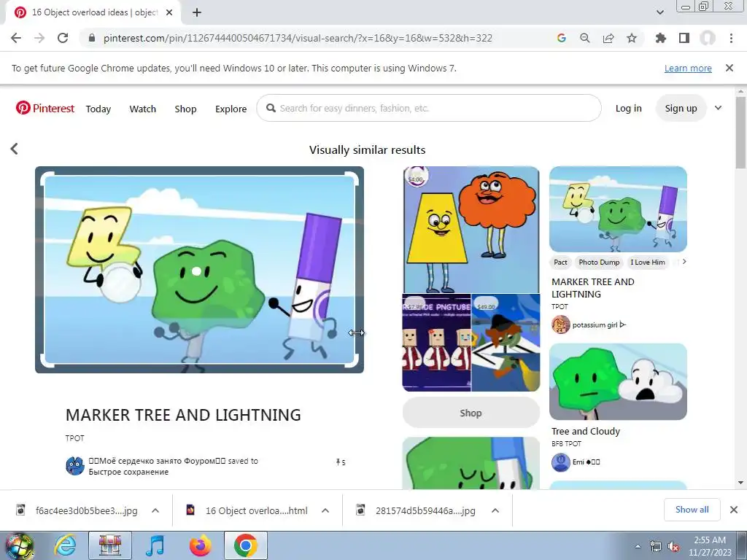Open the taskbar clock showing 2:55 AM
The image size is (747, 560).
coord(710,546)
